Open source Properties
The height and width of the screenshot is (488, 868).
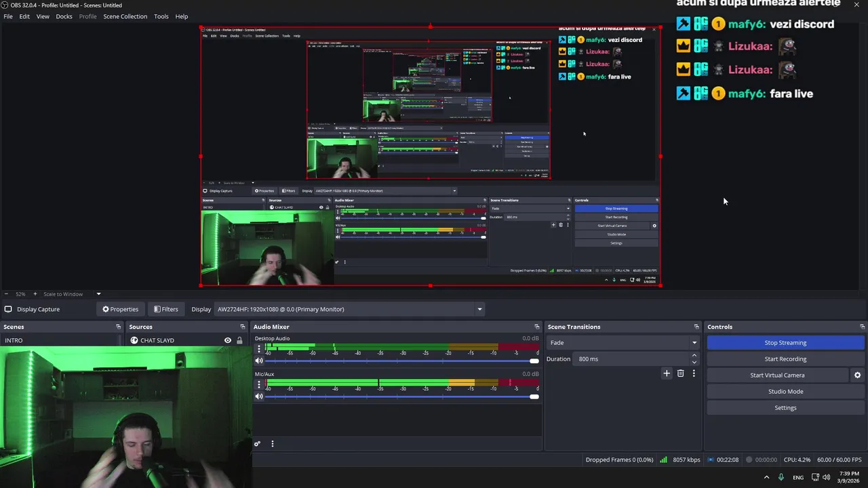(x=120, y=309)
